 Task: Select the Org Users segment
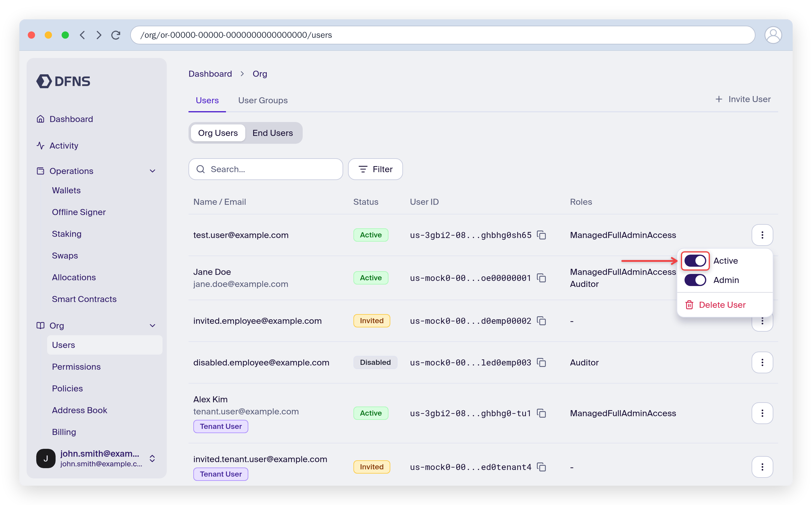pos(218,133)
